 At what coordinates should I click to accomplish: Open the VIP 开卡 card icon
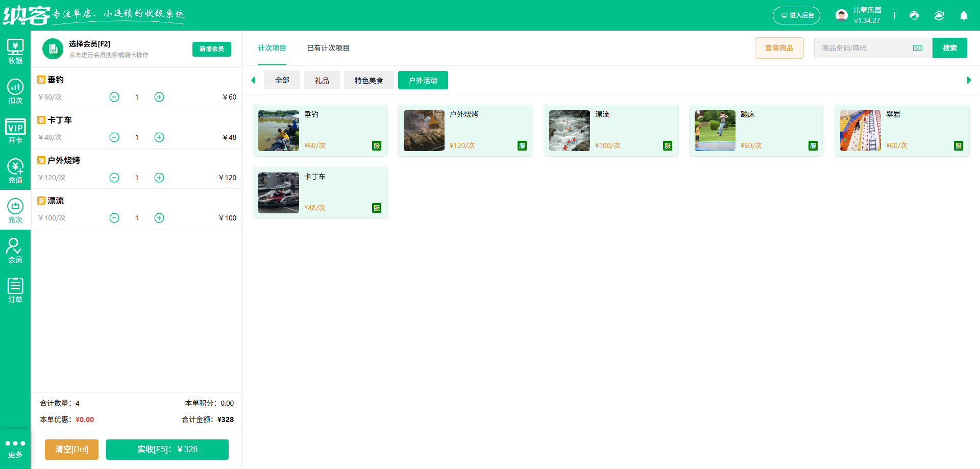pos(15,131)
